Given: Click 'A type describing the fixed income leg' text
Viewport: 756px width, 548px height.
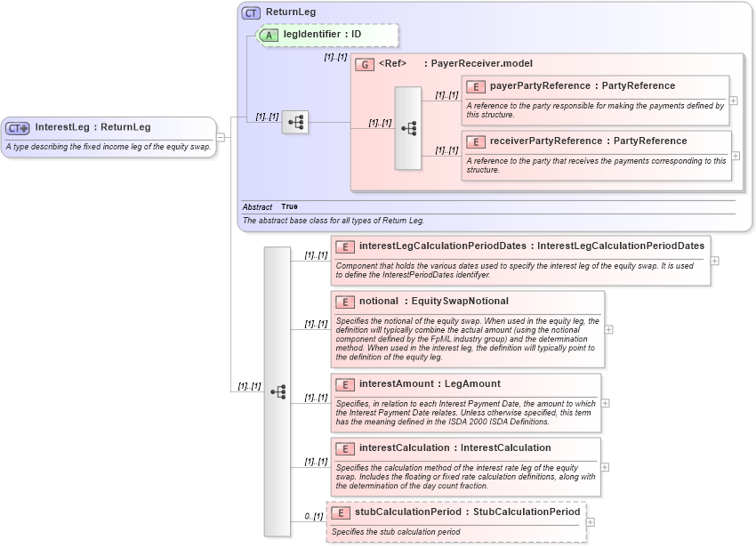Looking at the screenshot, I should (x=109, y=147).
